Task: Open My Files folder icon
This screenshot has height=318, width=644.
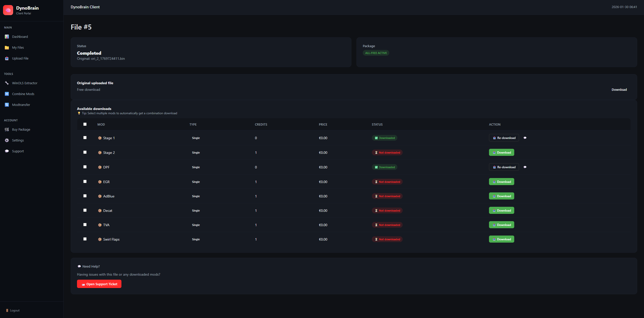Action: (x=7, y=47)
